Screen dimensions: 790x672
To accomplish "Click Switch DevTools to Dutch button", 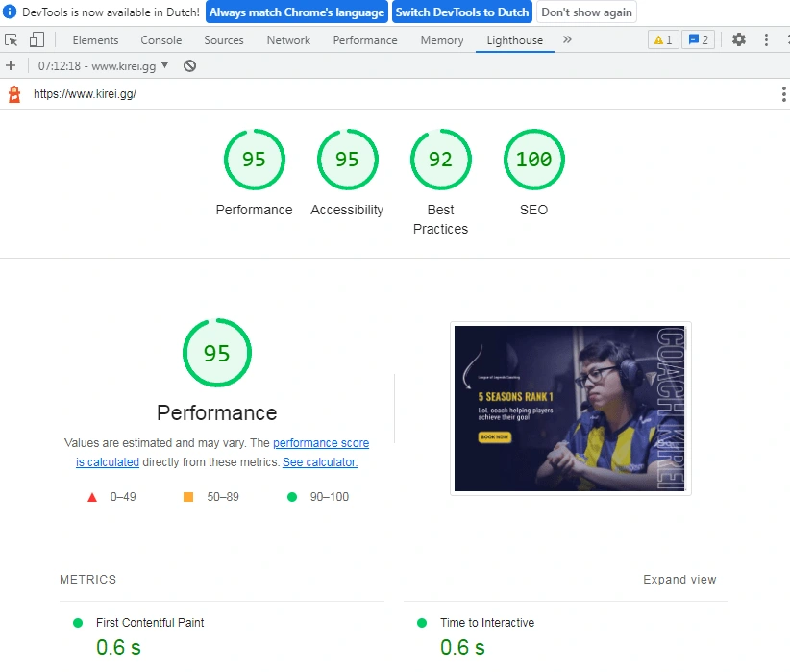I will tap(462, 12).
